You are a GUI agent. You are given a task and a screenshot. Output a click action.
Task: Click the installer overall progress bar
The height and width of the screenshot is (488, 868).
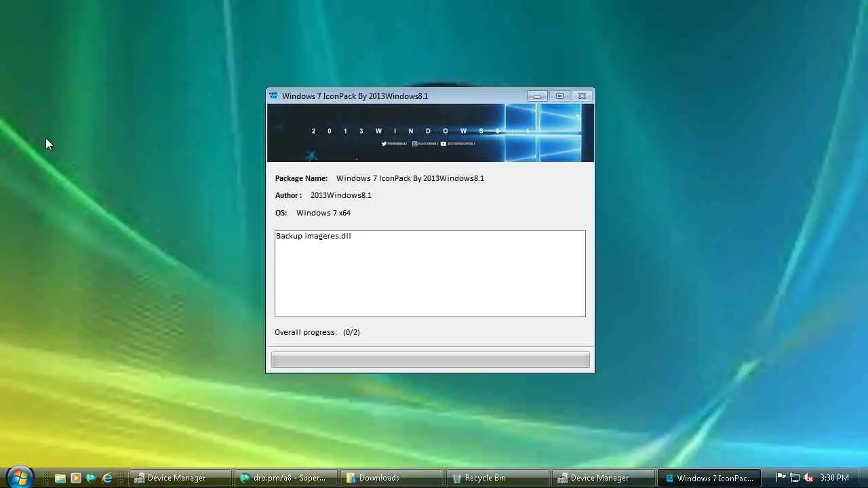(x=430, y=360)
